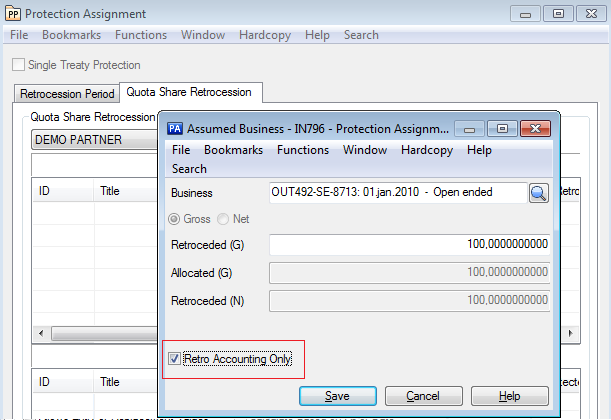Click the Cancel button
The height and width of the screenshot is (420, 611).
[x=423, y=396]
